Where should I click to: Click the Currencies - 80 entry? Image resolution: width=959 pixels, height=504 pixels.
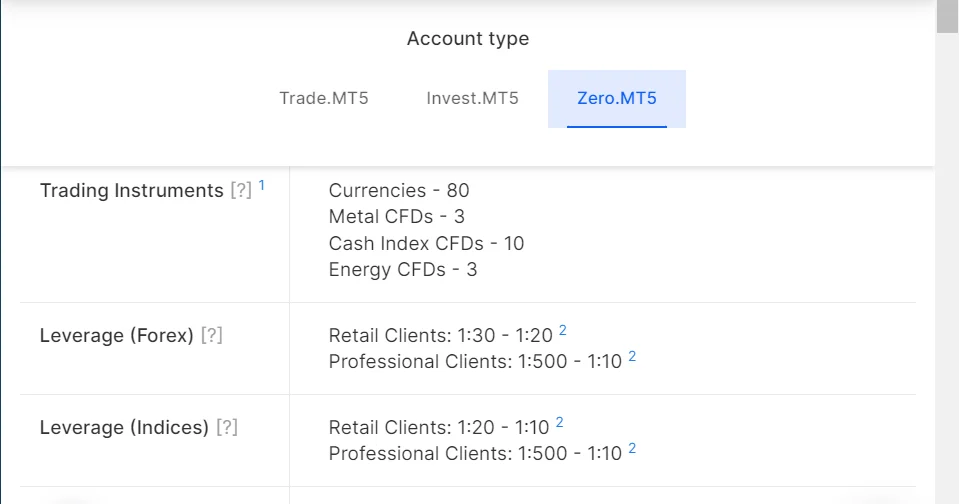click(398, 191)
